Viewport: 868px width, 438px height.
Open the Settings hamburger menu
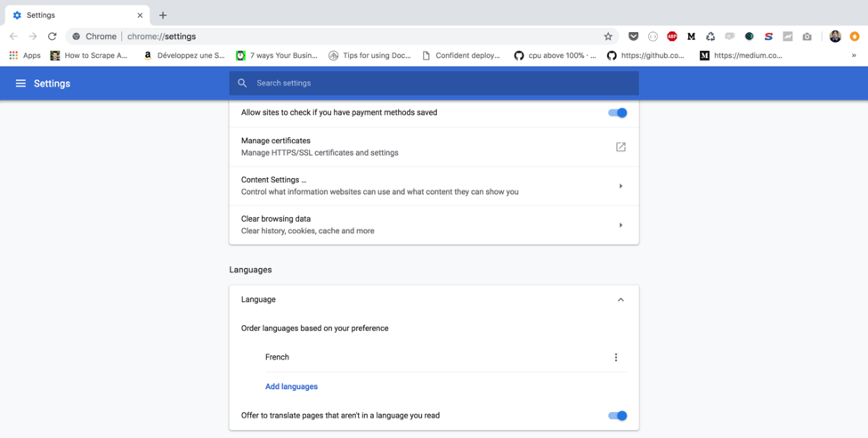(20, 84)
